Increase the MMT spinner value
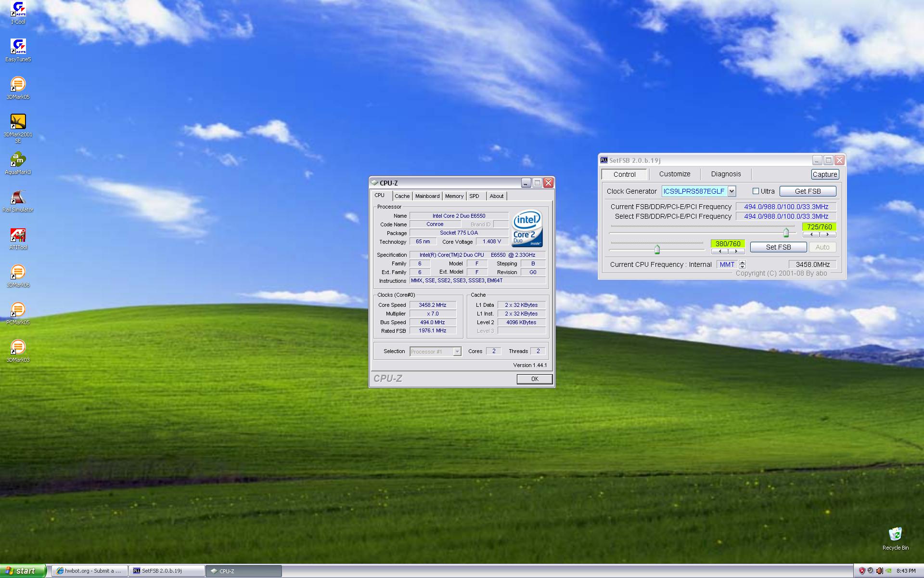 point(742,263)
